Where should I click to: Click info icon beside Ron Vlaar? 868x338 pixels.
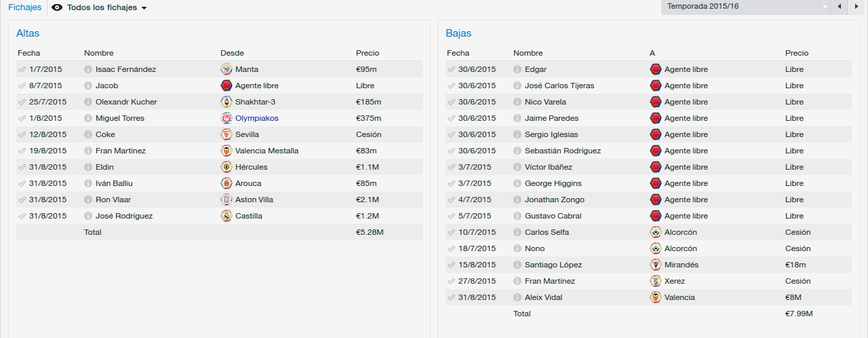pos(88,200)
